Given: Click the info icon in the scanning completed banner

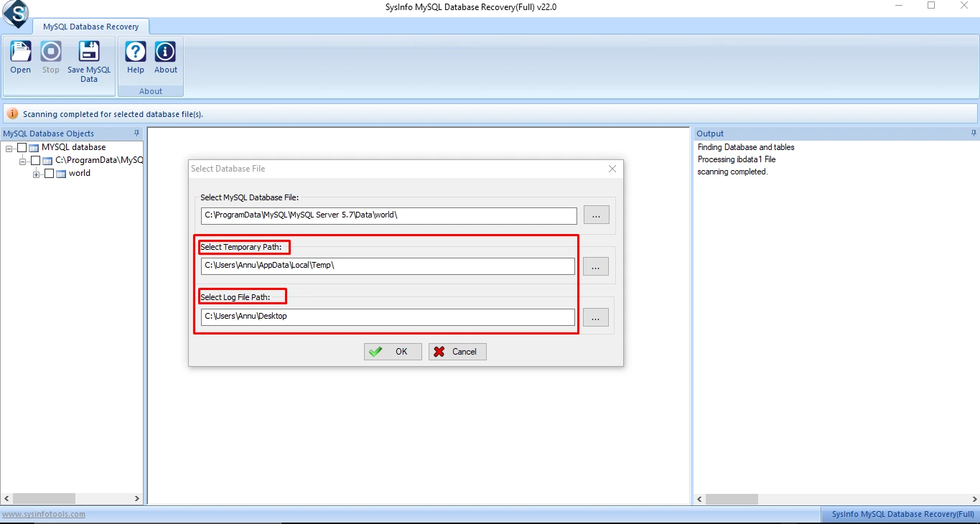Looking at the screenshot, I should click(x=13, y=113).
